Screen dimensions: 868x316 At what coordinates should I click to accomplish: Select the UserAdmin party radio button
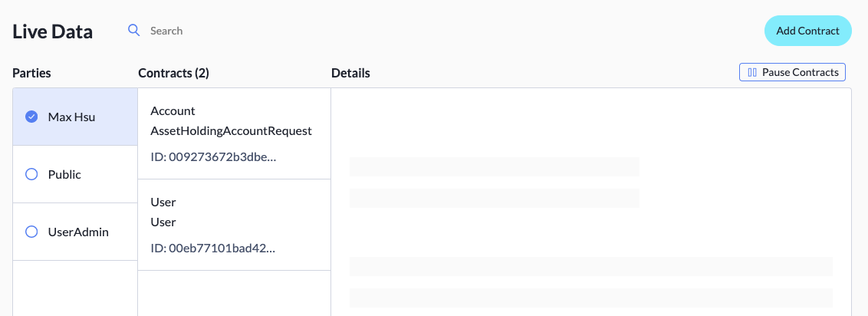pyautogui.click(x=31, y=232)
